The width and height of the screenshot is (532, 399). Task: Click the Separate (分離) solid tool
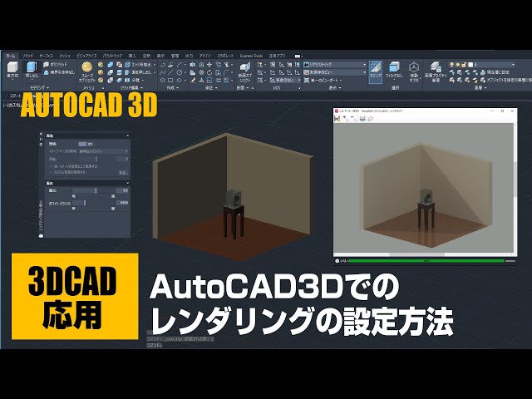pyautogui.click(x=132, y=81)
